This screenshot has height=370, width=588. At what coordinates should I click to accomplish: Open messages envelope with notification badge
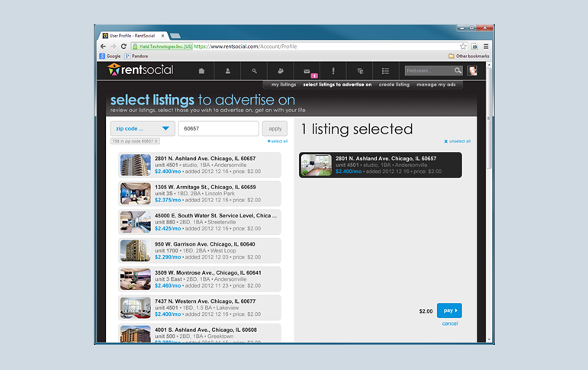(307, 72)
